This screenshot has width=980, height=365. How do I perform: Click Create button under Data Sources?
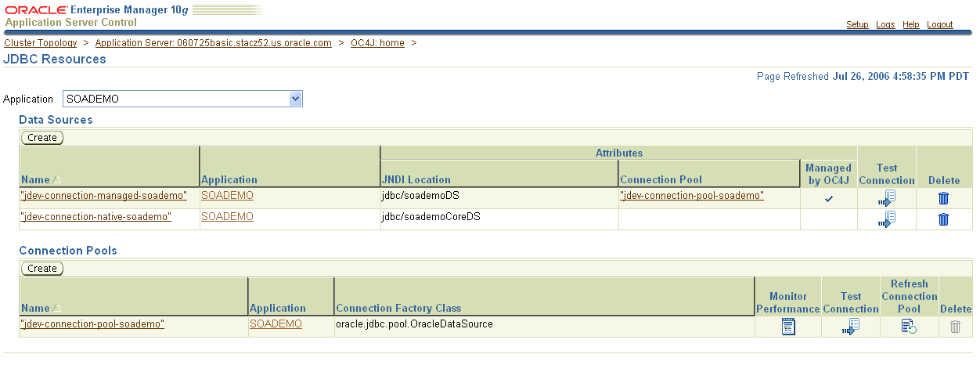coord(42,137)
